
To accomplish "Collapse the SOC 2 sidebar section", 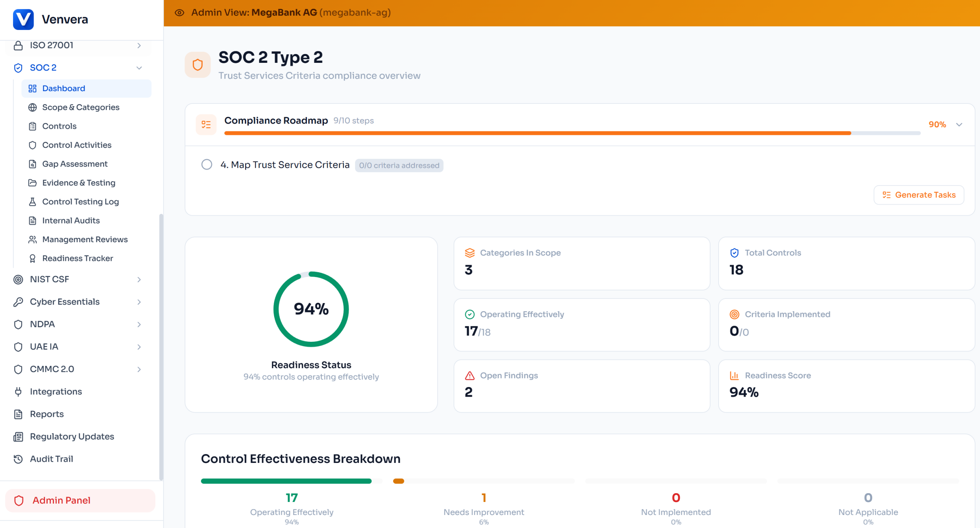I will pyautogui.click(x=139, y=68).
